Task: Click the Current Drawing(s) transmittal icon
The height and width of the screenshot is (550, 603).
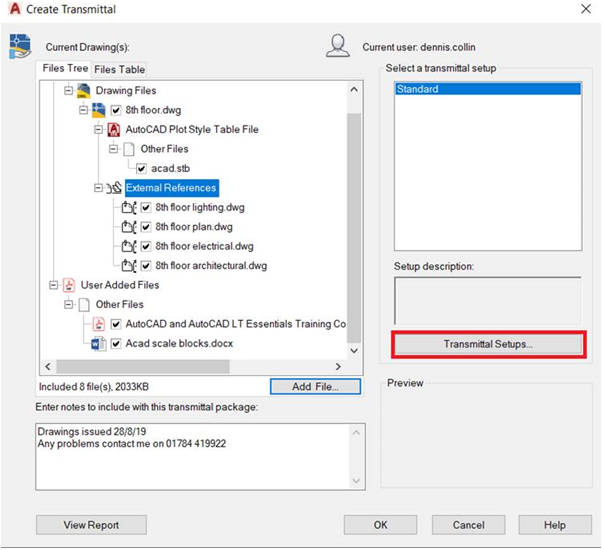Action: click(20, 46)
